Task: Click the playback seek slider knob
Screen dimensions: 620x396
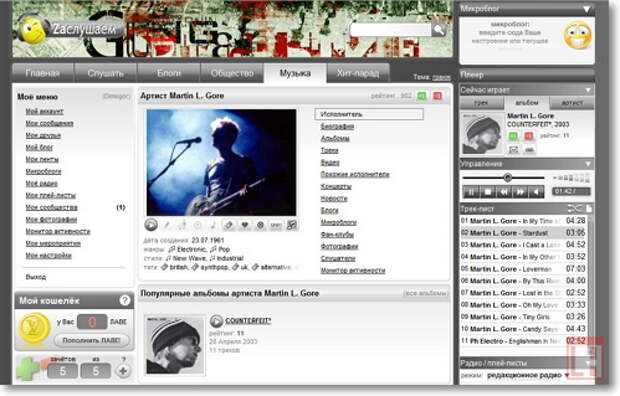Action: coord(508,178)
